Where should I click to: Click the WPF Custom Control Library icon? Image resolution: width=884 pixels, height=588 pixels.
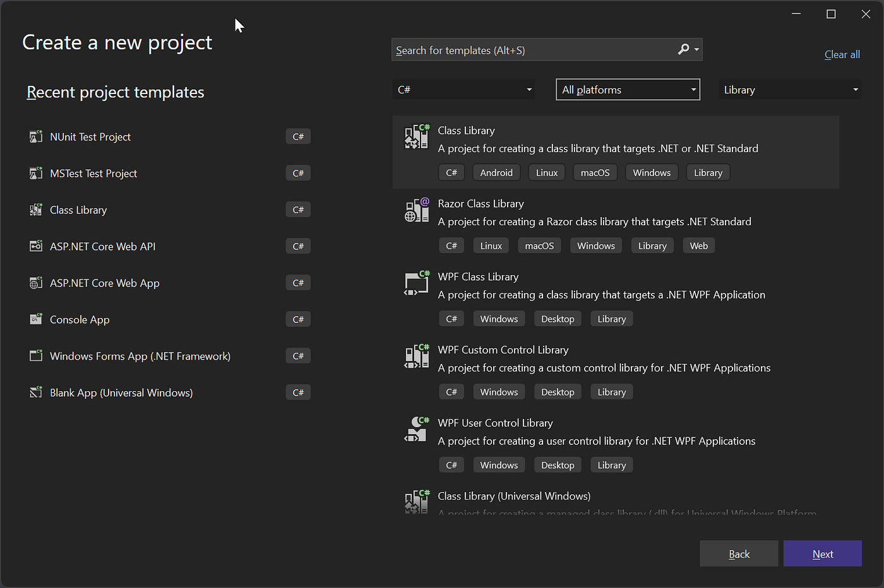click(x=417, y=356)
